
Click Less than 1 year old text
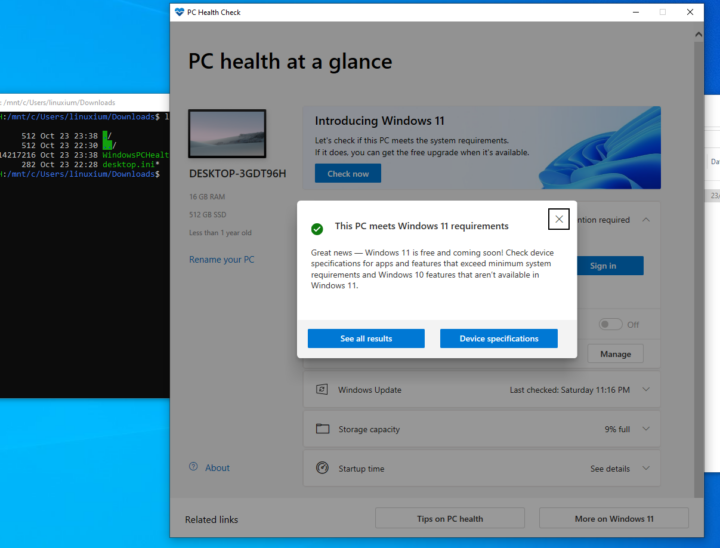(220, 232)
